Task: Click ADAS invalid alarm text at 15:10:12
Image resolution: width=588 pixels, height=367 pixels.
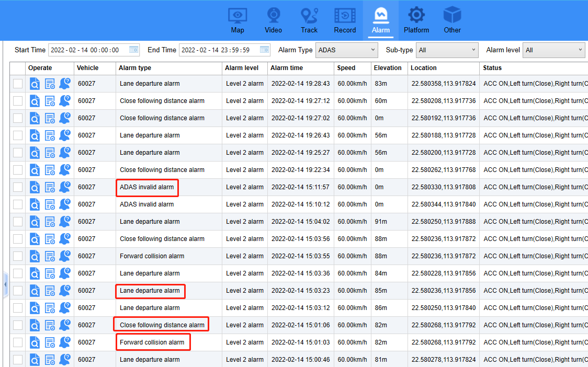Action: 146,204
